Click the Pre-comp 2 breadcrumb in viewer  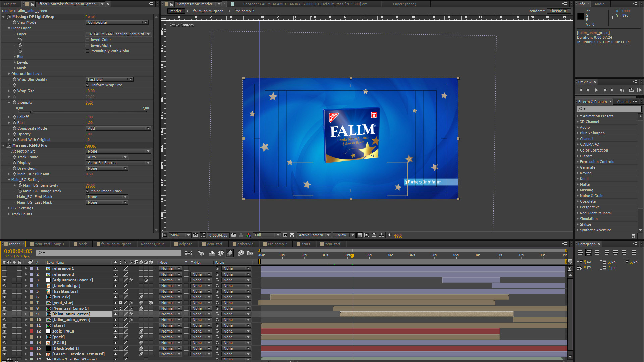click(244, 11)
